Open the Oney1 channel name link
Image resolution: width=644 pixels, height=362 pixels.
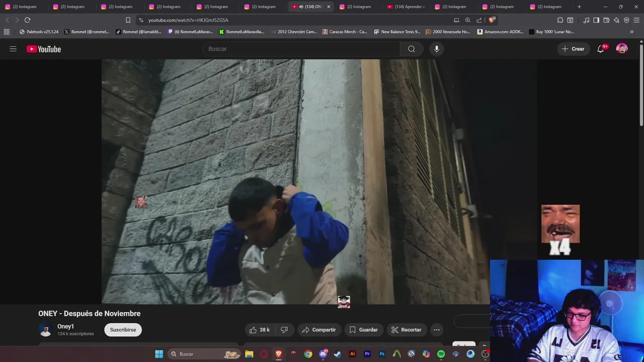(x=65, y=326)
